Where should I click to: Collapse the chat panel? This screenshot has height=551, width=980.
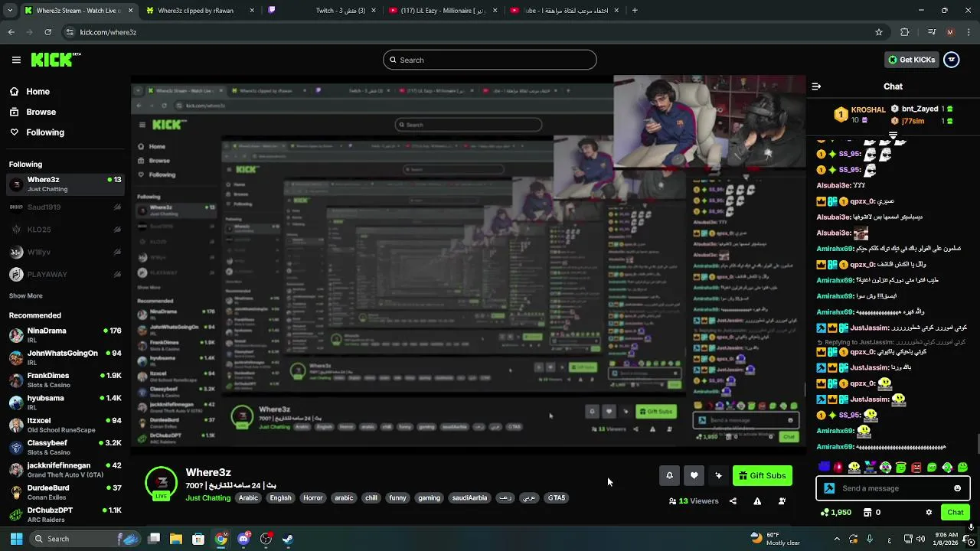click(816, 86)
